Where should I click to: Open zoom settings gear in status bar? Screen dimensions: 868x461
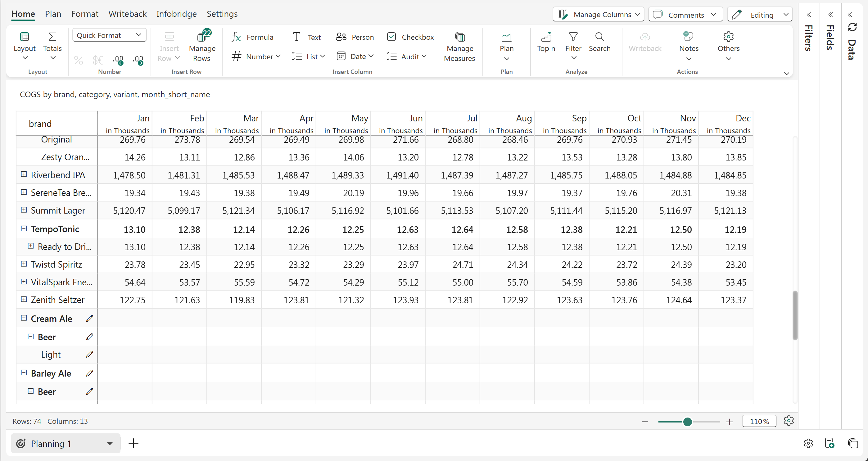(789, 421)
